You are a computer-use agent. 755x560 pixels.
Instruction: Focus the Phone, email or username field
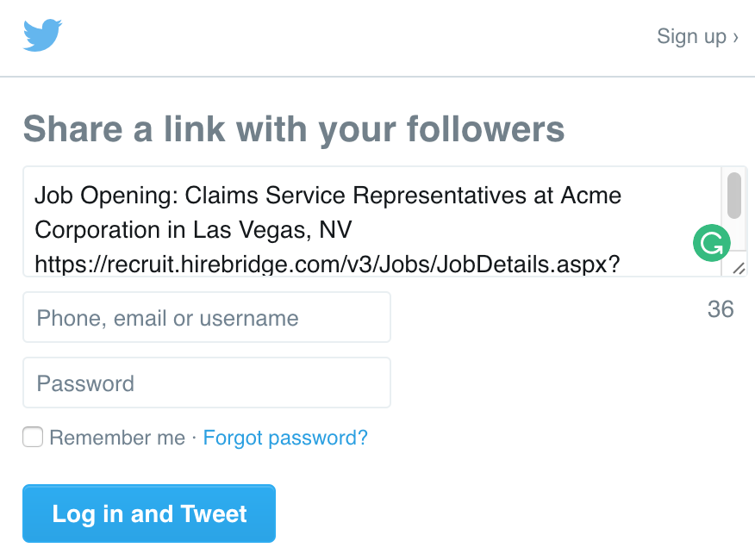[x=207, y=317]
